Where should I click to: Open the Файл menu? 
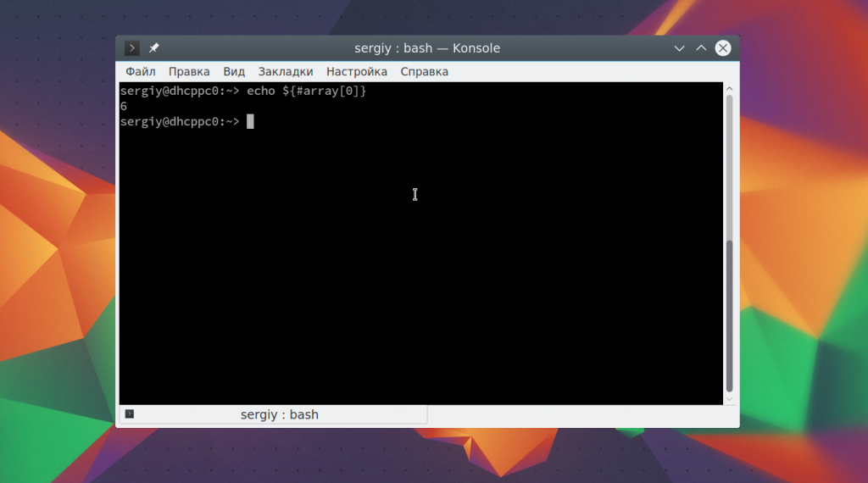point(140,72)
